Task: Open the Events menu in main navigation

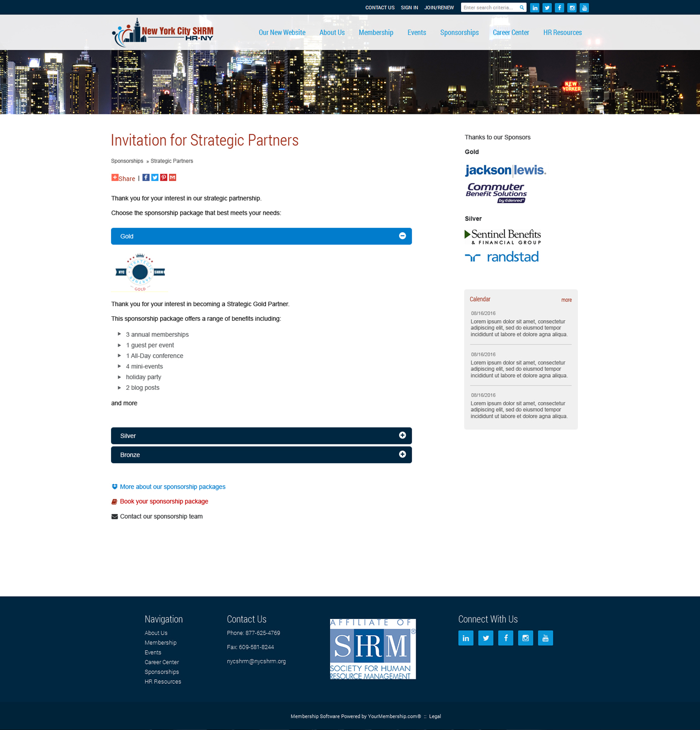Action: [417, 33]
